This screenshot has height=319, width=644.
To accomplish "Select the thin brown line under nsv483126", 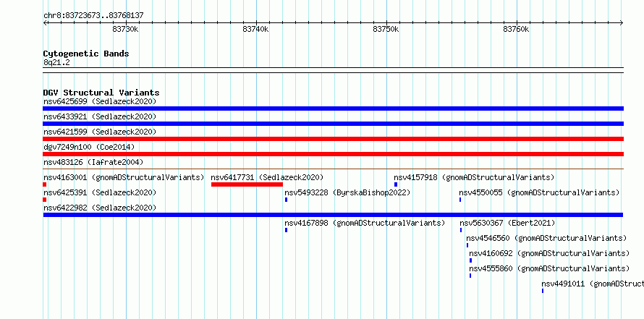I will pyautogui.click(x=334, y=169).
